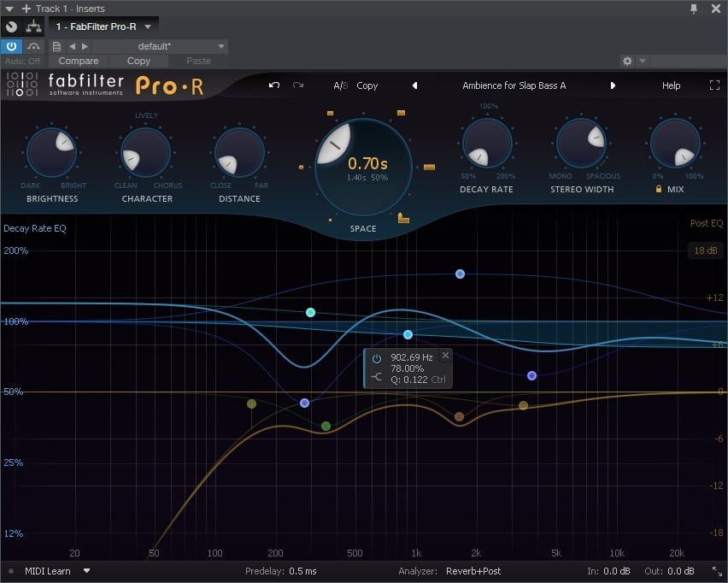Toggle the A/B state switch
The height and width of the screenshot is (583, 728).
tap(341, 85)
